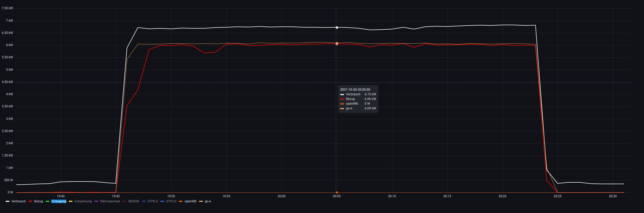Click the 0 W y-axis label
644x213 pixels.
[10, 192]
